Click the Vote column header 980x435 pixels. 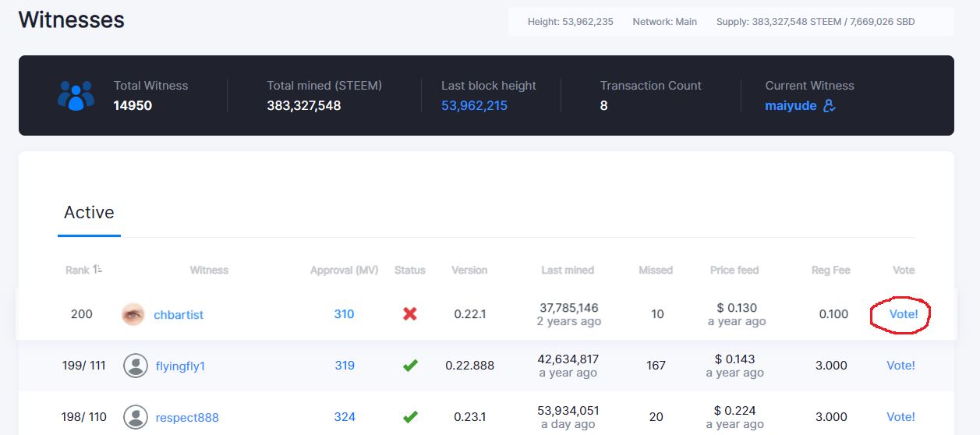pyautogui.click(x=904, y=271)
